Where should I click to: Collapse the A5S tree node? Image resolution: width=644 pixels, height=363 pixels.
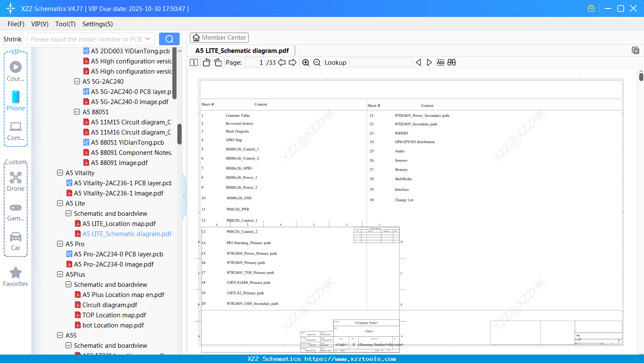pyautogui.click(x=60, y=335)
